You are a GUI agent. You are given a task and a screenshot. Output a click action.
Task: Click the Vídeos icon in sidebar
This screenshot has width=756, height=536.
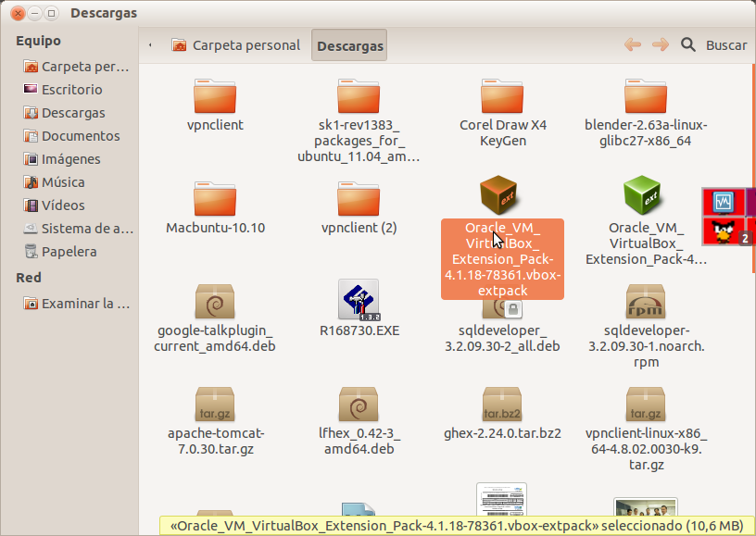point(31,205)
